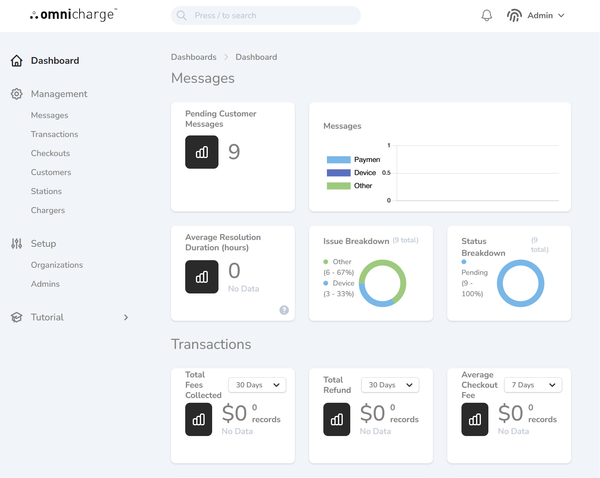Click the pending messages count 9

234,152
